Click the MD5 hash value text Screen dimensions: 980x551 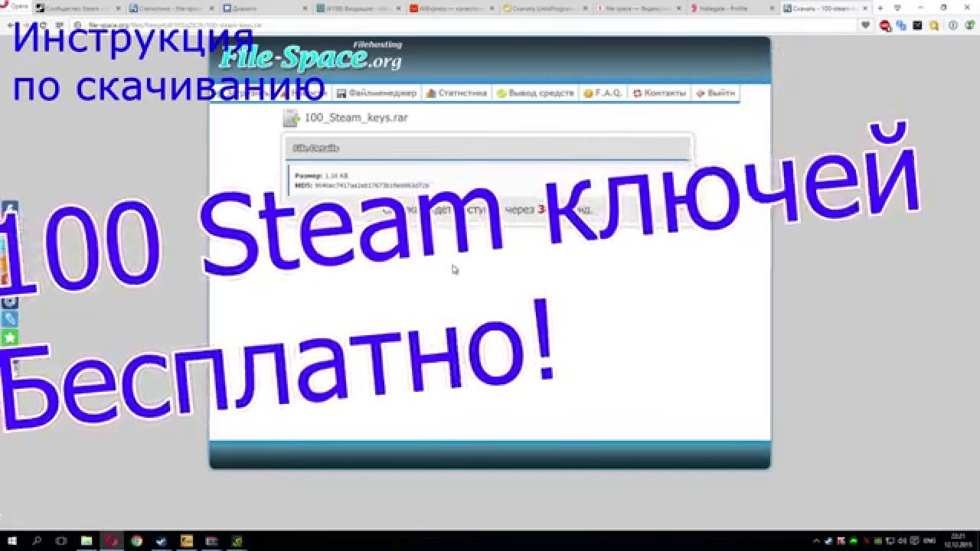click(x=371, y=185)
